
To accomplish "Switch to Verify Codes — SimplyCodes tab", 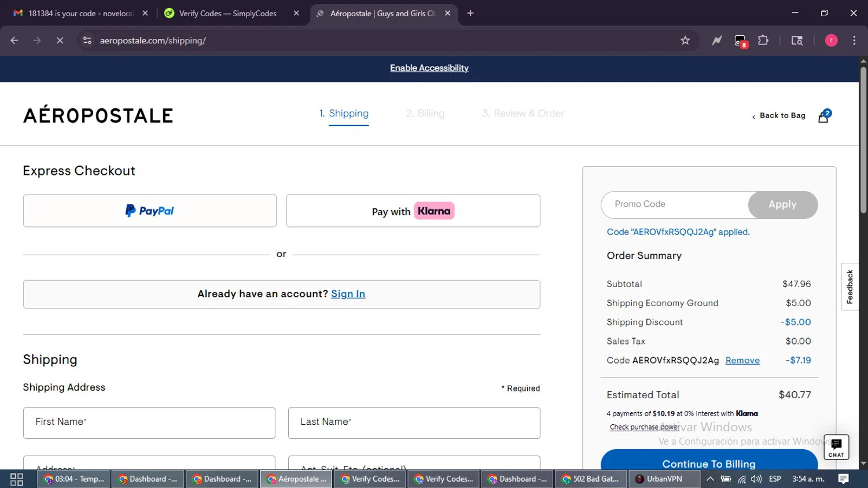I will pos(229,13).
